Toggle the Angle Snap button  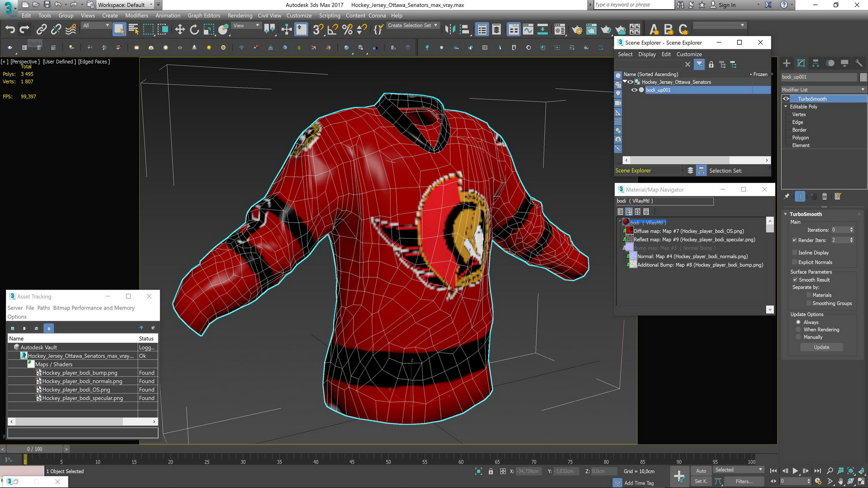333,30
